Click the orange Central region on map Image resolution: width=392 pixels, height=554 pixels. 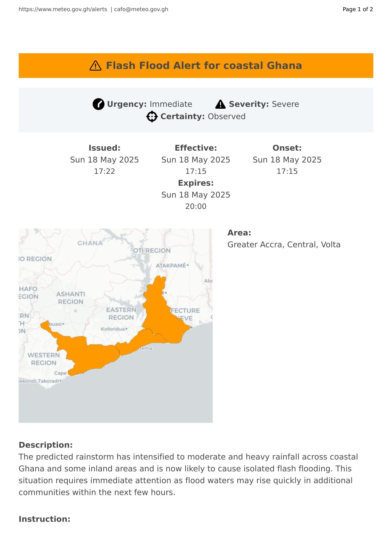pos(92,355)
